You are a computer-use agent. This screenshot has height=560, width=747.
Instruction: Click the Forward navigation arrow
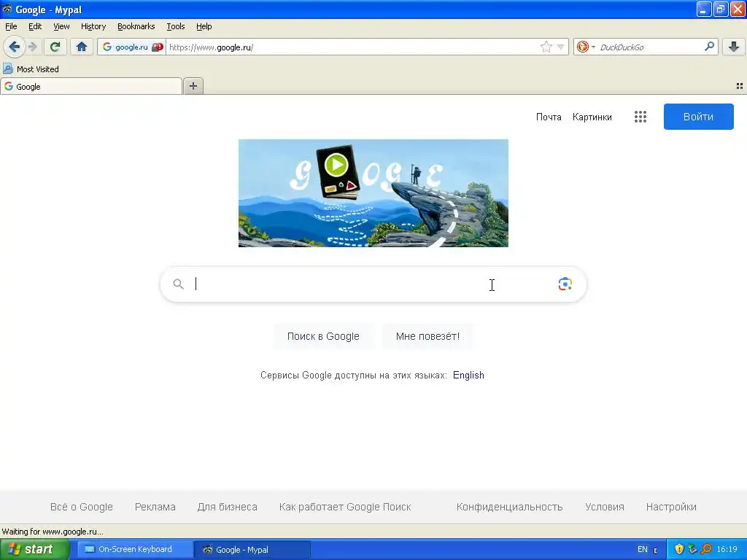pos(32,47)
